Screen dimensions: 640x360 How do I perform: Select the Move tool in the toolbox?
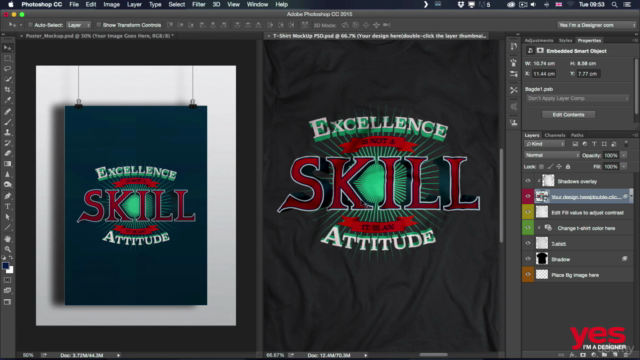(7, 48)
